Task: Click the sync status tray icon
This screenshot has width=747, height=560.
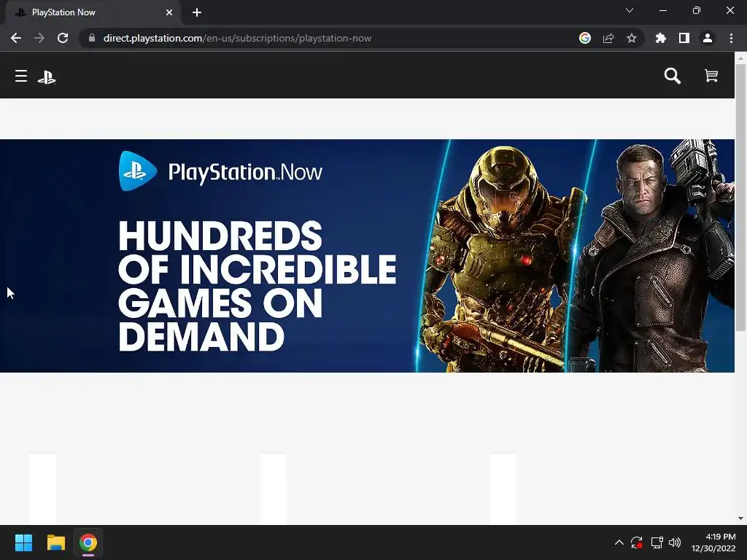Action: point(636,542)
